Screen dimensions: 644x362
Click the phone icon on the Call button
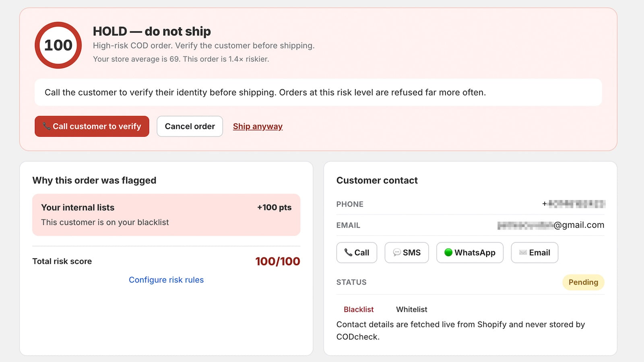(x=348, y=253)
